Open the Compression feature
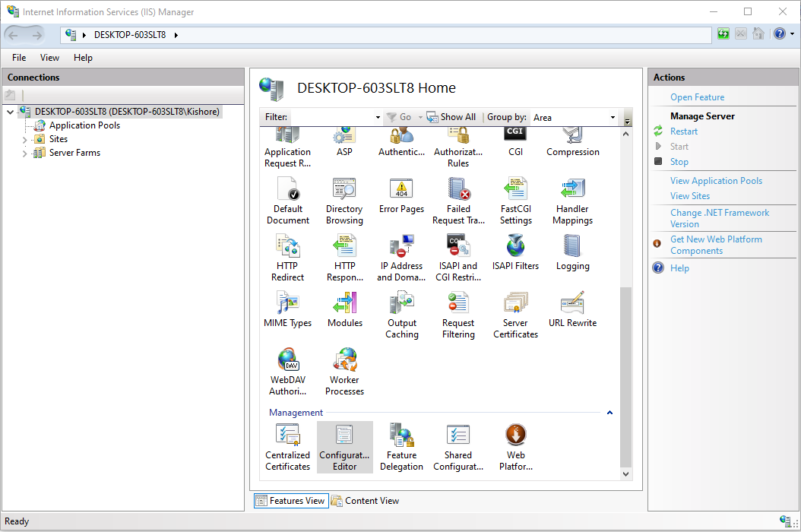Viewport: 801px width, 532px height. pyautogui.click(x=573, y=143)
